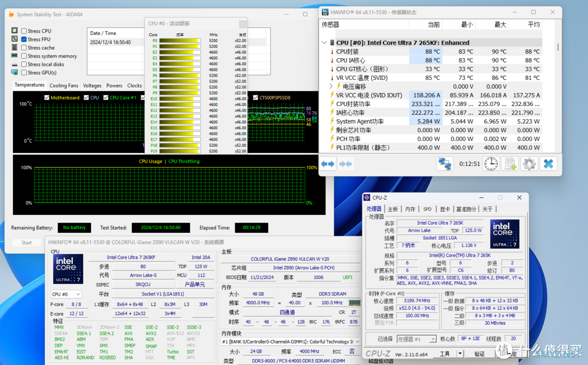The width and height of the screenshot is (588, 365).
Task: Open HWiNFO sensor settings gear icon
Action: [x=529, y=164]
